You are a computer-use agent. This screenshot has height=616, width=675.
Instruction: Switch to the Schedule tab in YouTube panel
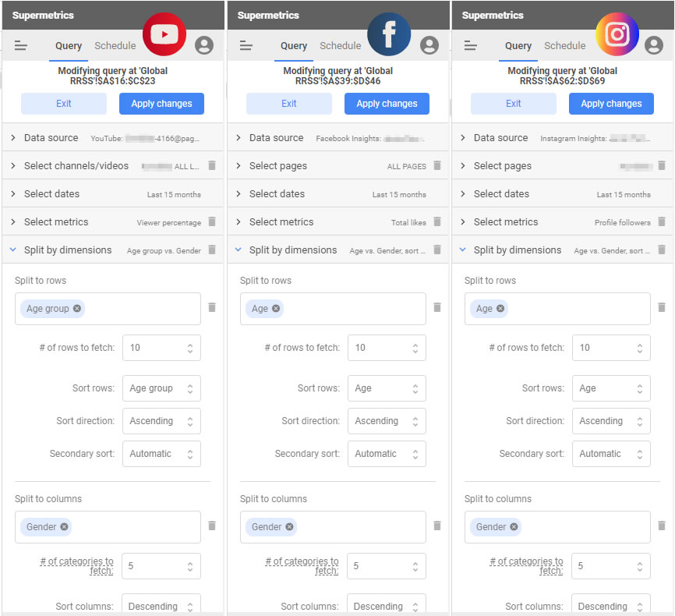115,46
